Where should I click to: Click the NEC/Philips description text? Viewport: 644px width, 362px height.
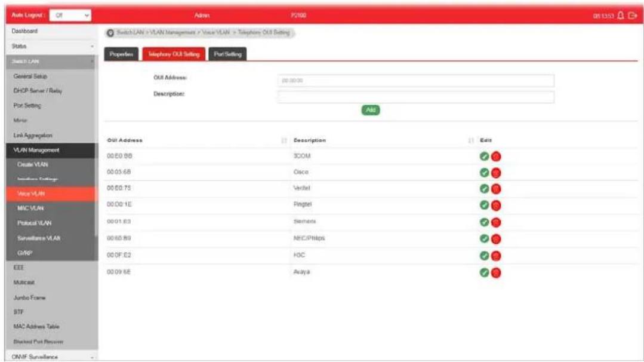(x=309, y=238)
